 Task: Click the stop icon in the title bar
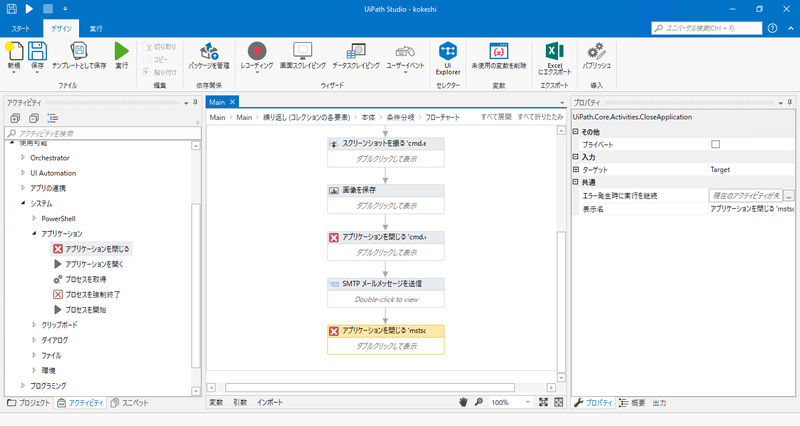pos(47,9)
